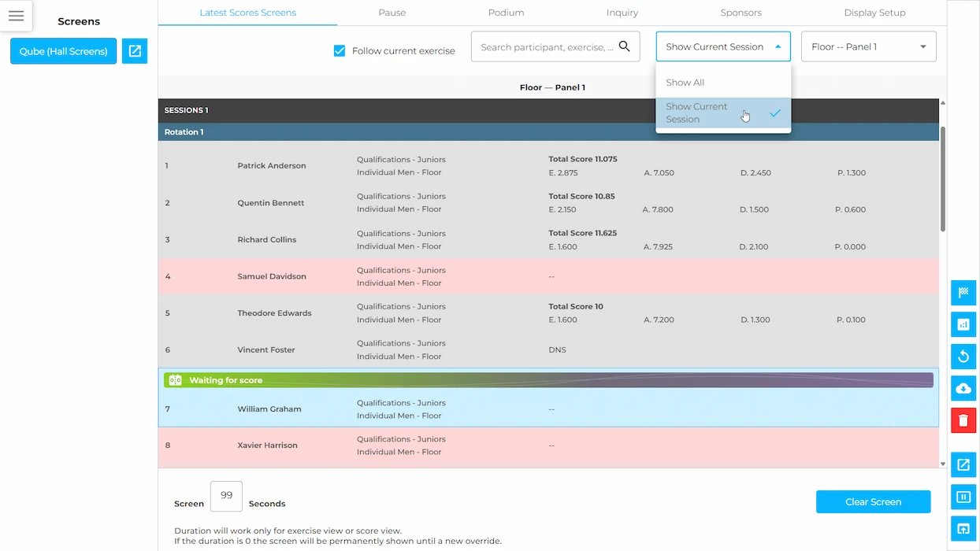980x551 pixels.
Task: Open the Display Setup tab
Action: (874, 13)
